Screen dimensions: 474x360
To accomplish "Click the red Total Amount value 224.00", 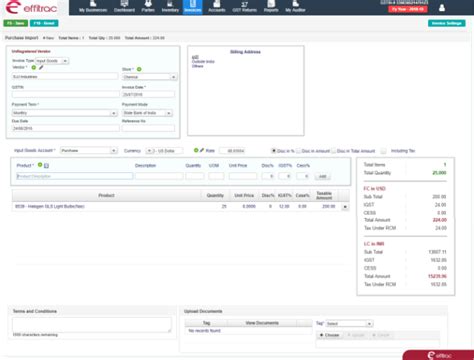I will point(440,220).
